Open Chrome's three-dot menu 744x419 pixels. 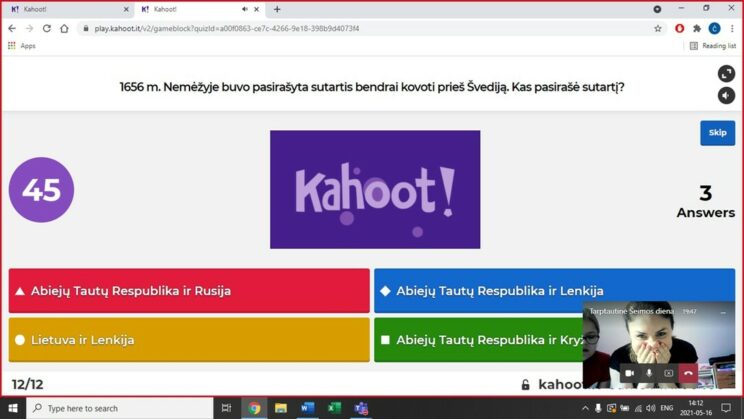pyautogui.click(x=732, y=28)
